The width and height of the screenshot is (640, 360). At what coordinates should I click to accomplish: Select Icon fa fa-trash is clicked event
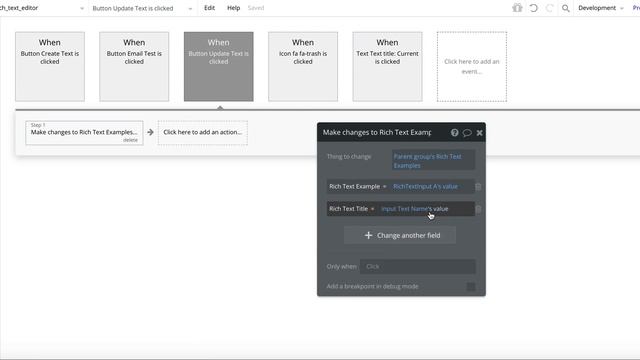303,67
